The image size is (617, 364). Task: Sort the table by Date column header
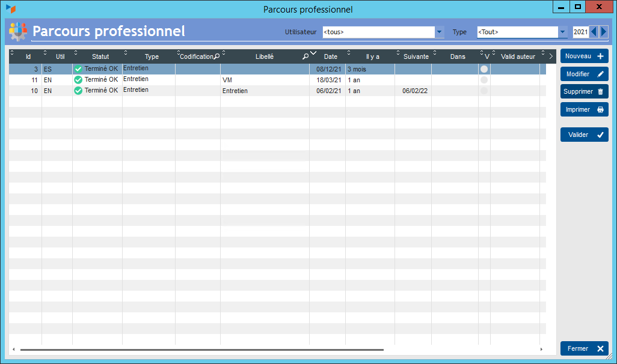click(x=331, y=56)
